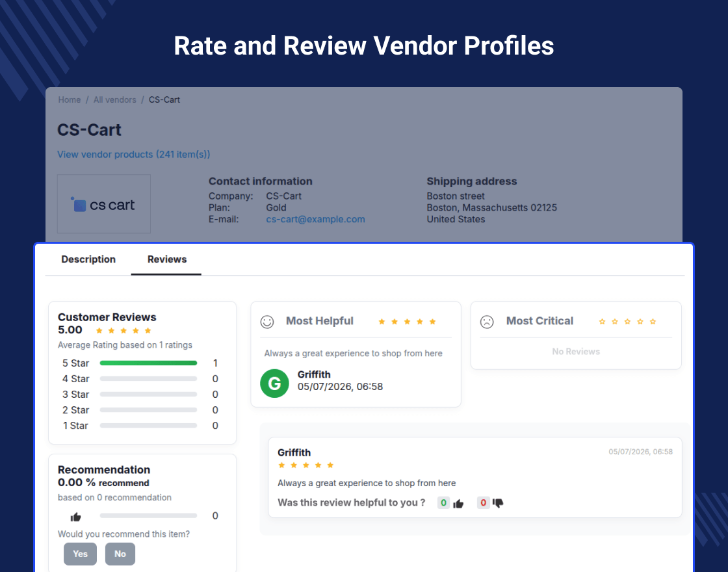Click the Most Critical empty star rating
Image resolution: width=728 pixels, height=572 pixels.
pyautogui.click(x=627, y=322)
